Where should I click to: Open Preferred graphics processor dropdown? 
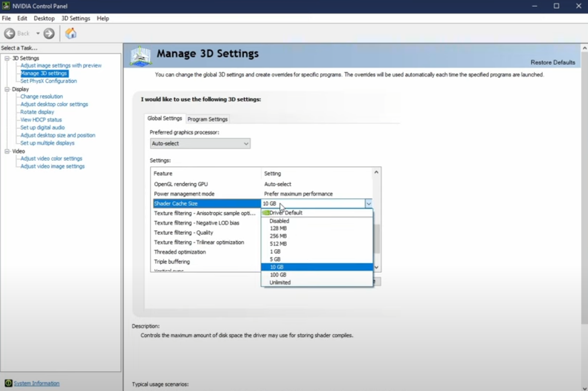(x=200, y=143)
